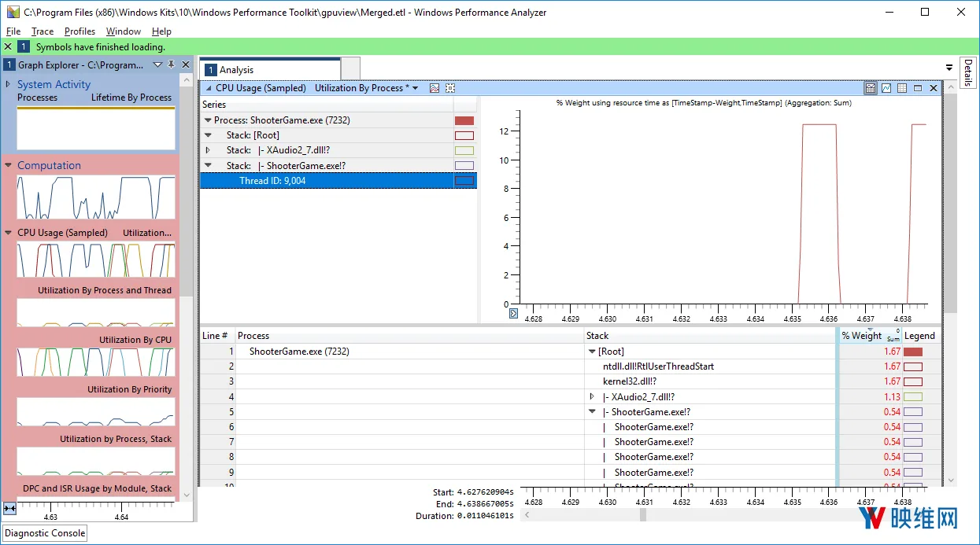Screen dimensions: 980x545
Task: Dismiss the symbols finished loading notification
Action: click(x=8, y=47)
